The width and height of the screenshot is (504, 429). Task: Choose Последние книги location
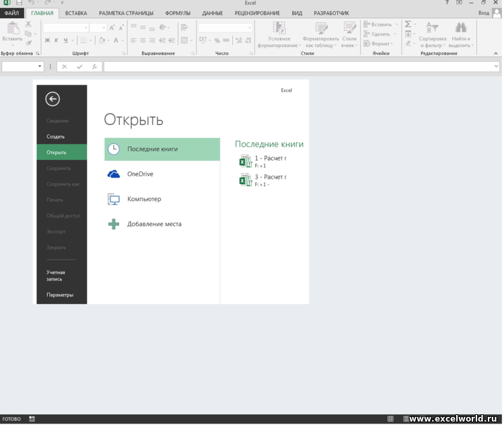click(x=162, y=149)
